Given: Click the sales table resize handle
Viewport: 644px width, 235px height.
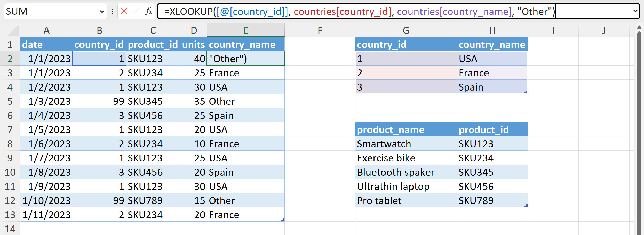Looking at the screenshot, I should [283, 220].
